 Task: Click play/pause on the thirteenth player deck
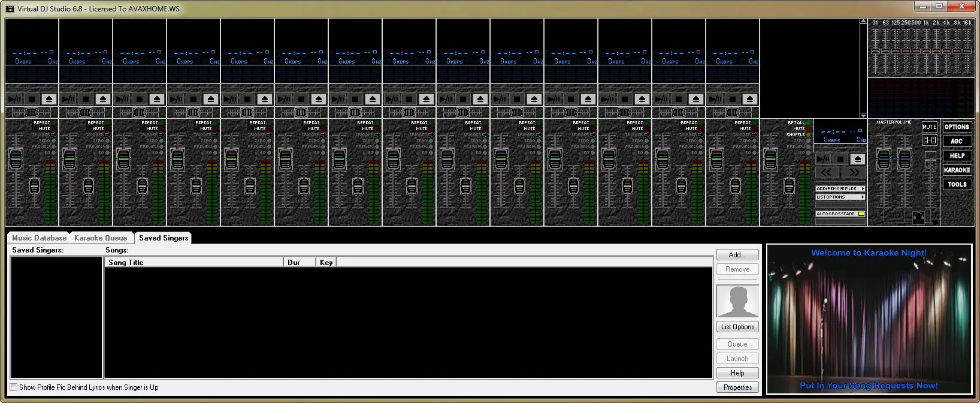coord(661,99)
